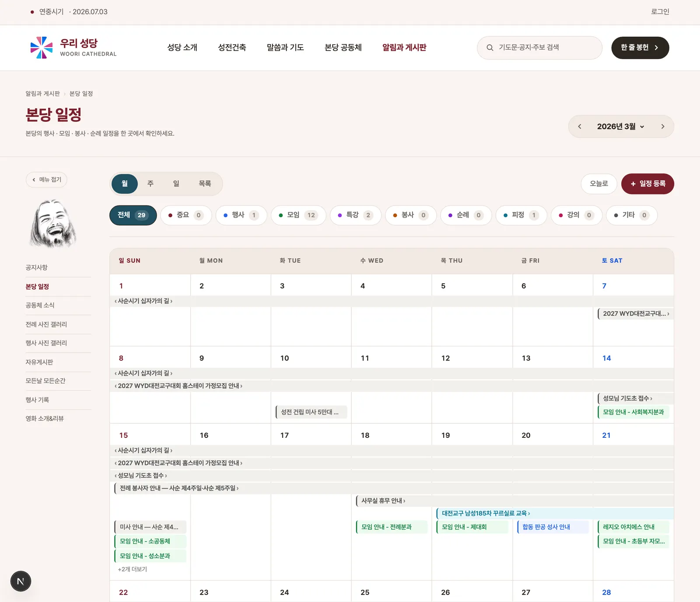The height and width of the screenshot is (602, 700).
Task: Go to next month arrow
Action: (663, 127)
